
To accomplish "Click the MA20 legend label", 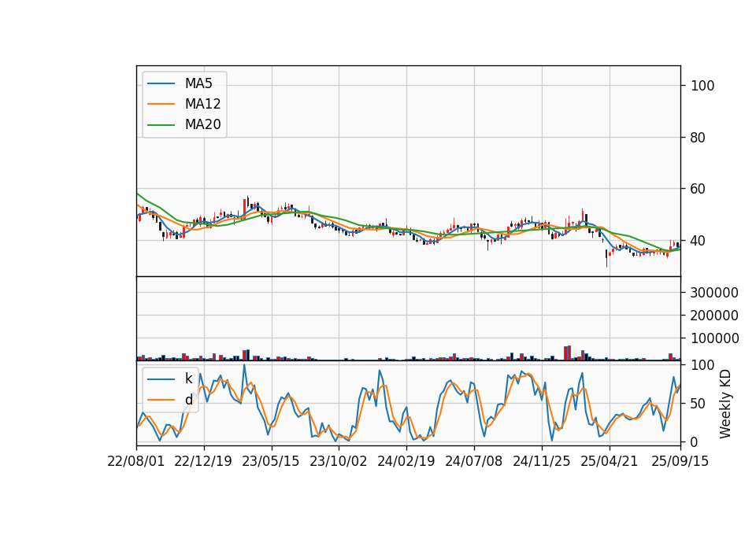I will click(x=202, y=124).
